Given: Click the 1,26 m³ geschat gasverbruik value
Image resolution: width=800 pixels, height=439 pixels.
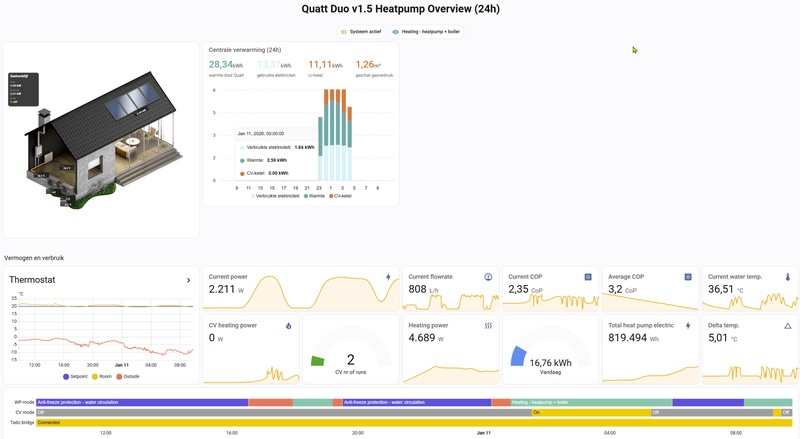Looking at the screenshot, I should coord(368,65).
